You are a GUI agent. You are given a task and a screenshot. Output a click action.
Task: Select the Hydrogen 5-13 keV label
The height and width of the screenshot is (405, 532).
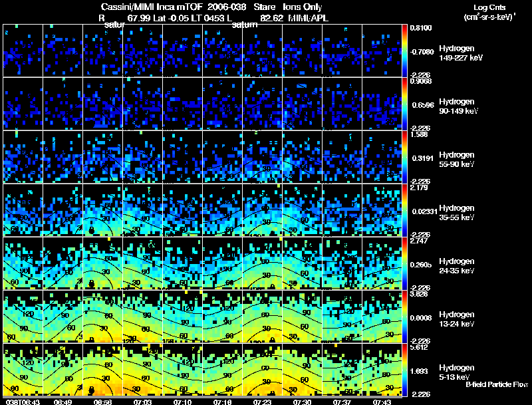457,372
